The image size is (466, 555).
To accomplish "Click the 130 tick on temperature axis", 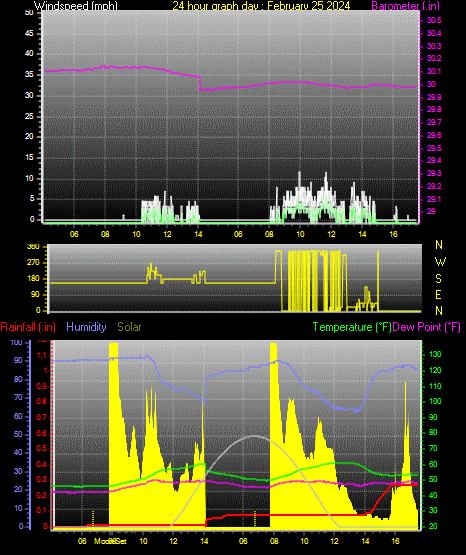I will (435, 354).
